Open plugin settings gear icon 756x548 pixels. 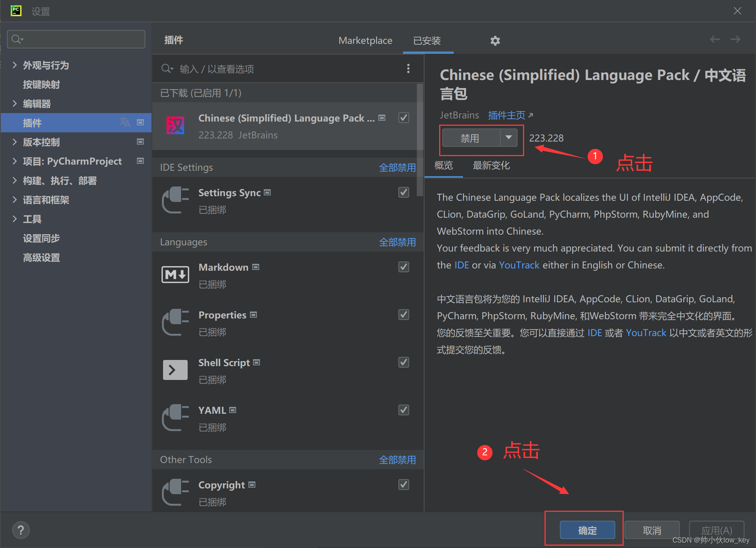coord(495,40)
